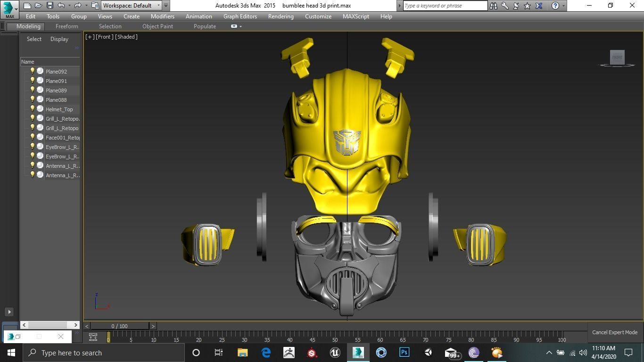
Task: Click the Undo arrow icon
Action: pyautogui.click(x=61, y=6)
